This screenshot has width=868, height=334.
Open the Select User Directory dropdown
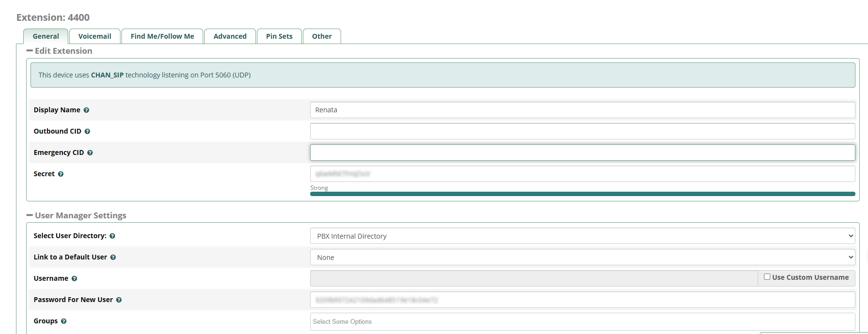point(582,236)
